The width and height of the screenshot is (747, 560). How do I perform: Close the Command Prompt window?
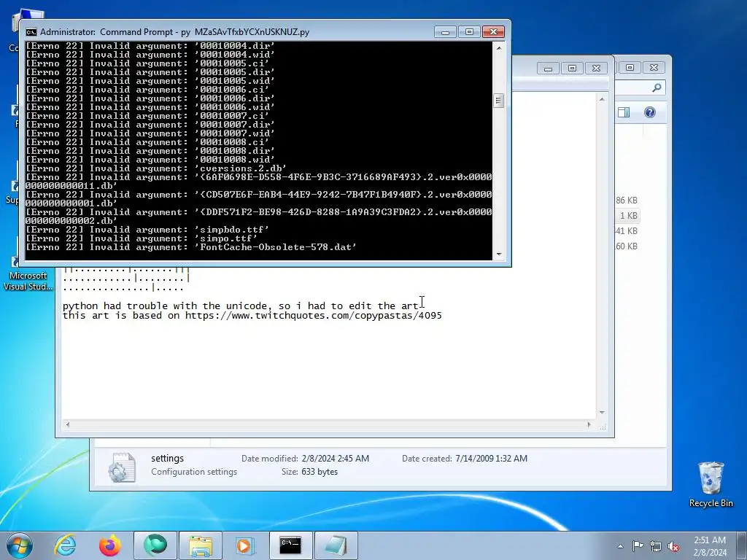(x=494, y=32)
